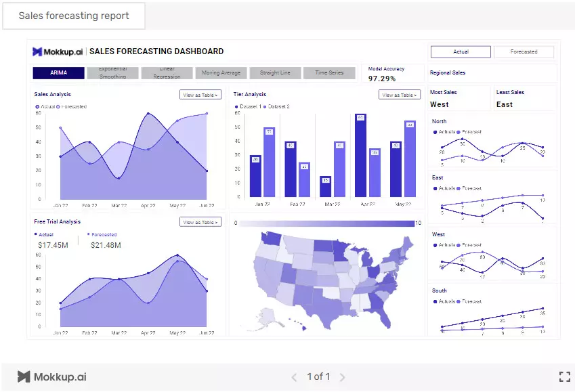Expand View as Table for Free Trial Analysis
This screenshot has width=575, height=392.
[x=200, y=222]
